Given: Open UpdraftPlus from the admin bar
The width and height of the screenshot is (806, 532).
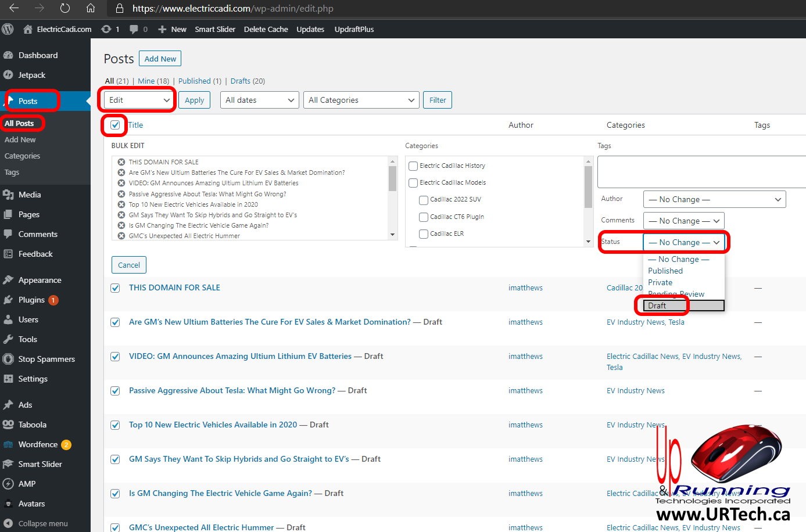Looking at the screenshot, I should point(354,29).
